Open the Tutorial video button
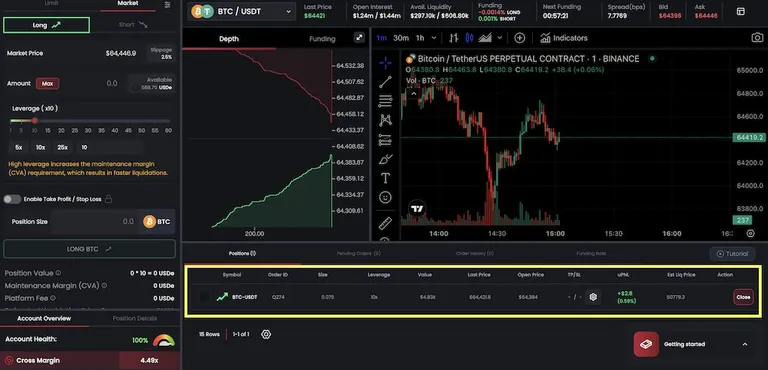This screenshot has height=370, width=768. [733, 254]
